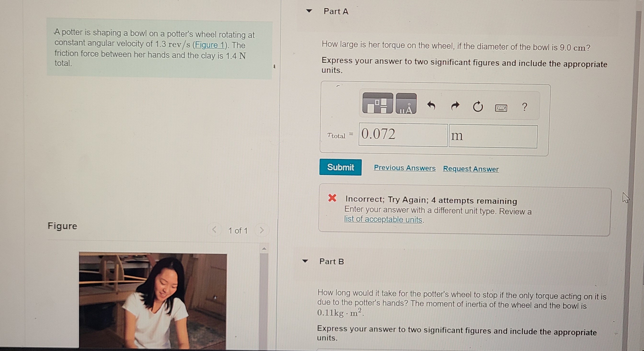Click the reset circular arrow icon
The width and height of the screenshot is (644, 351).
pyautogui.click(x=478, y=107)
